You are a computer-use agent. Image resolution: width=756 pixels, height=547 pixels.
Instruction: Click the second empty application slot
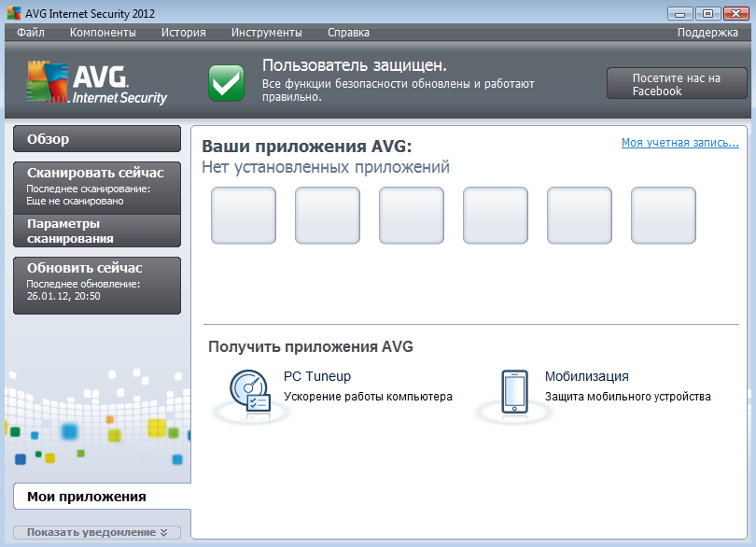pos(328,215)
